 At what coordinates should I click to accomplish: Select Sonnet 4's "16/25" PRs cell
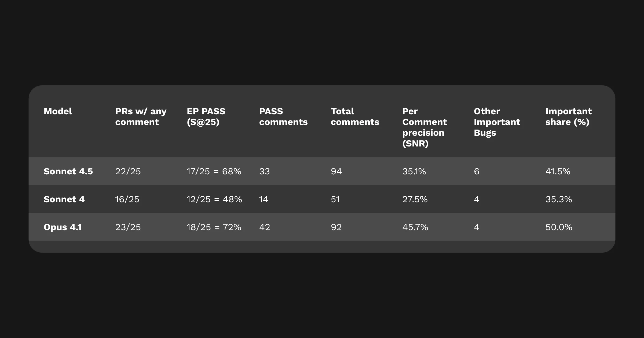(127, 199)
